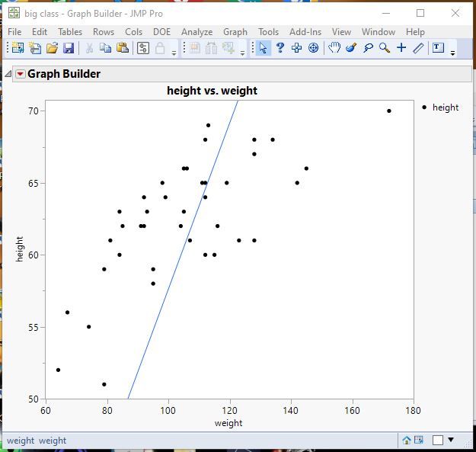The width and height of the screenshot is (476, 452).
Task: Open the data toolbar overflow arrow
Action: 242,53
